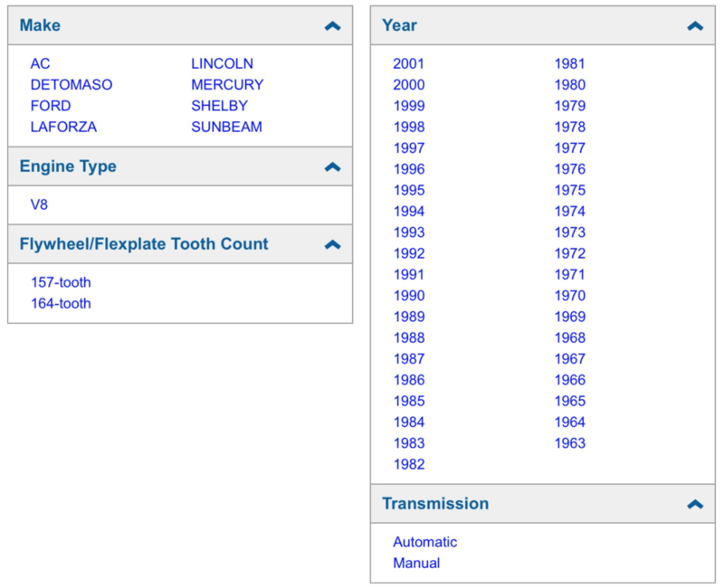
Task: Filter by year 1969
Action: pos(570,317)
